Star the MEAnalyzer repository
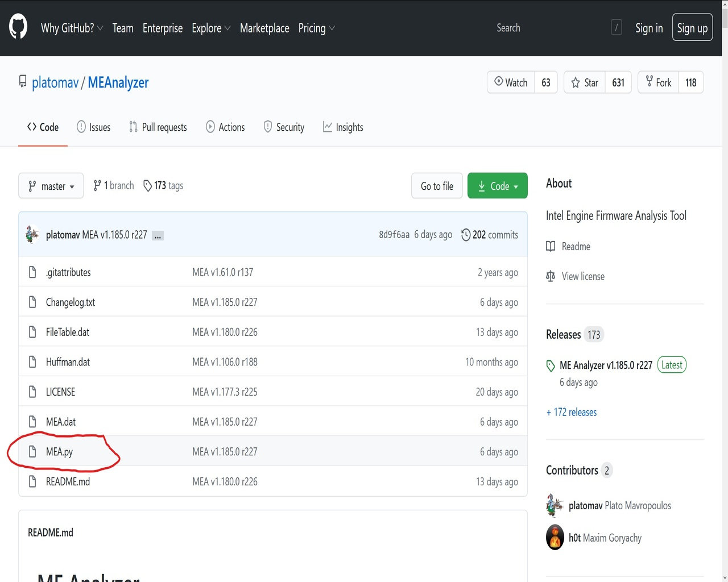The image size is (728, 582). coord(585,82)
